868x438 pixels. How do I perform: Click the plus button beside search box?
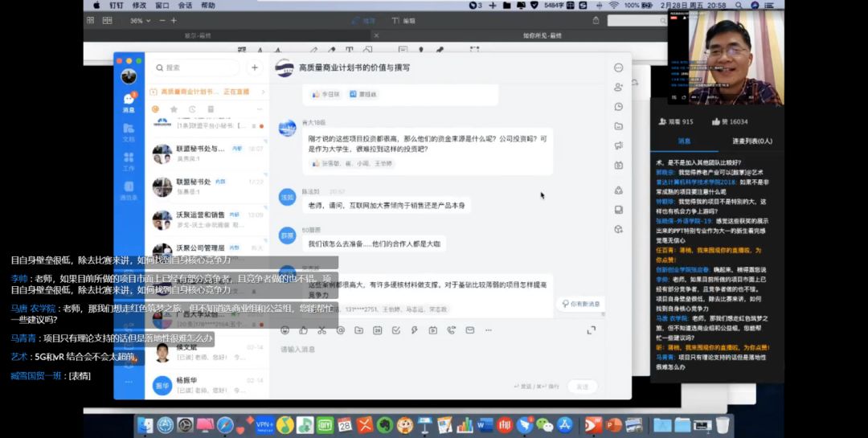pos(255,68)
